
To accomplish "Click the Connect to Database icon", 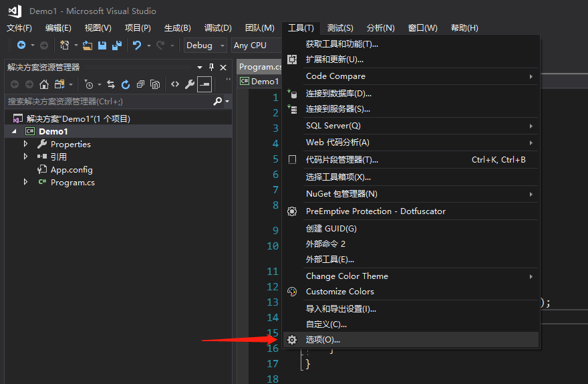I will pos(292,94).
